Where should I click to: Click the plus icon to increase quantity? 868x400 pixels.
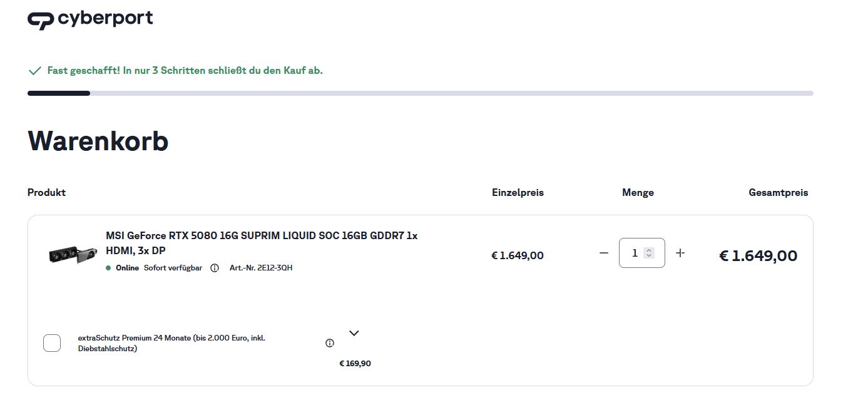(x=680, y=253)
